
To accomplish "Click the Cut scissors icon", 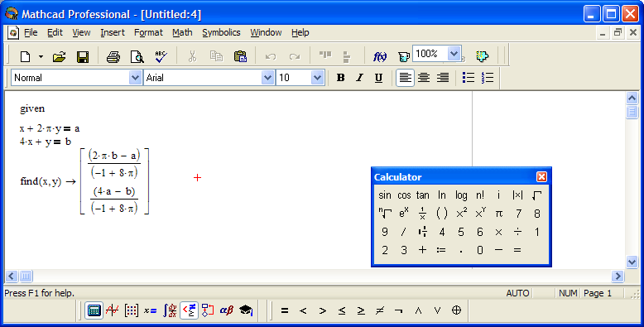I will click(x=192, y=56).
